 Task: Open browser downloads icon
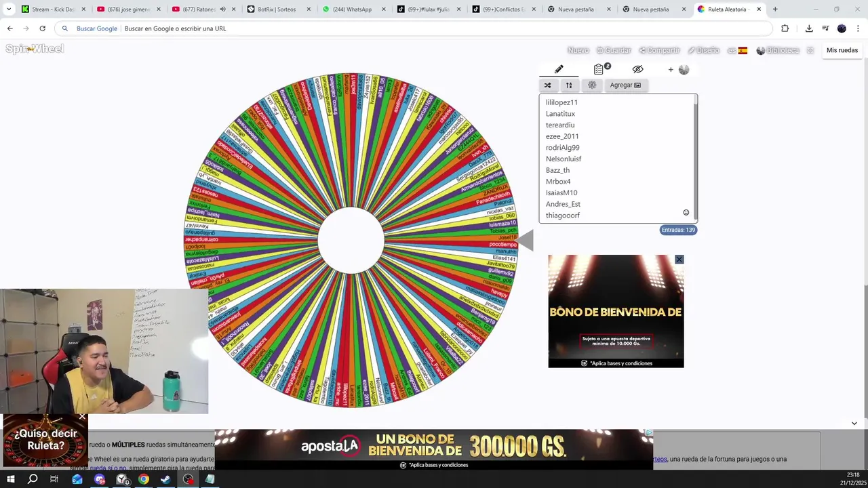(809, 28)
